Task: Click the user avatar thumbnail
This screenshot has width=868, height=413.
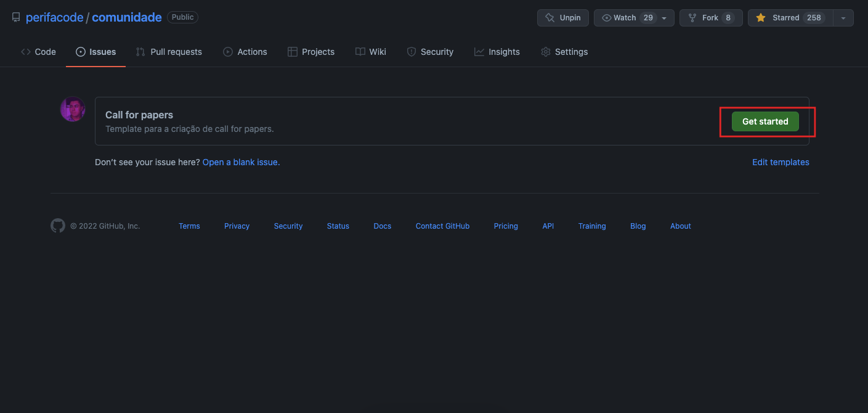Action: (x=73, y=109)
